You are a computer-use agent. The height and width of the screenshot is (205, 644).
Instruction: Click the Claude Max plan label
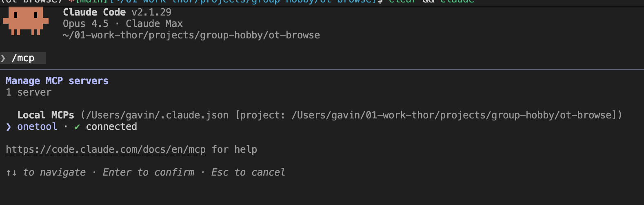coord(154,24)
